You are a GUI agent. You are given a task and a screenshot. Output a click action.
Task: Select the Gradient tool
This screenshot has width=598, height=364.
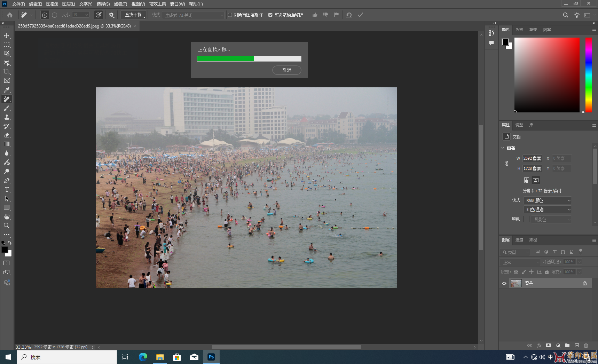pos(7,144)
